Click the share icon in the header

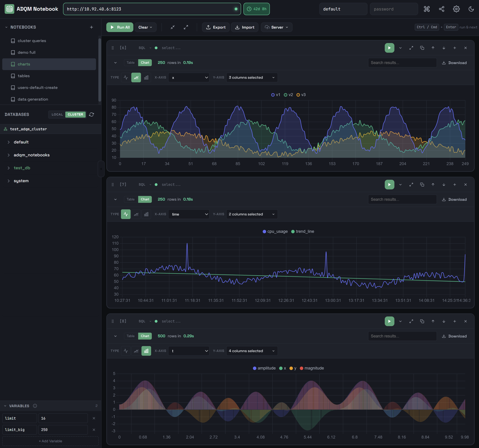click(442, 9)
